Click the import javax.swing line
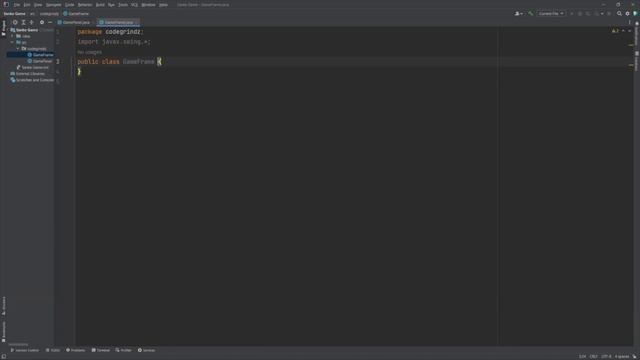Viewport: 640px width, 360px height. point(114,42)
